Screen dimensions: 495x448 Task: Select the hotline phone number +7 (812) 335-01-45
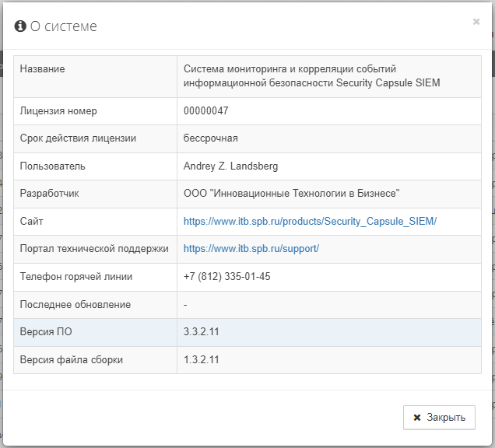tap(226, 277)
